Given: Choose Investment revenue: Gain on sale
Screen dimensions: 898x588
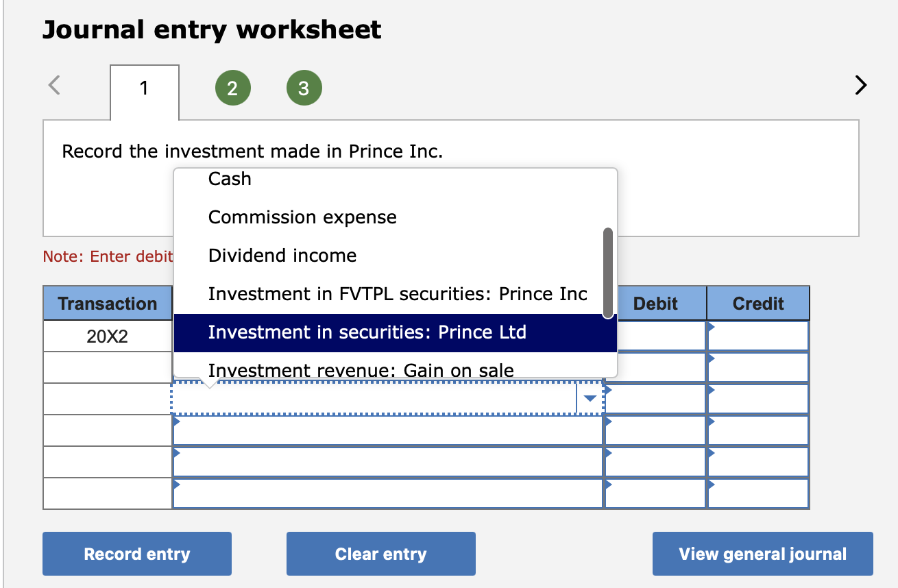Looking at the screenshot, I should [x=361, y=370].
